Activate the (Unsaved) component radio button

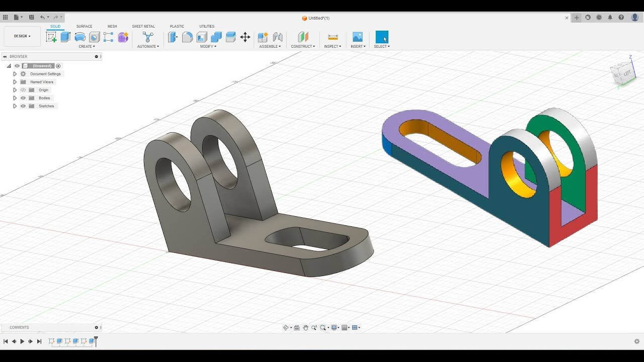[x=58, y=66]
